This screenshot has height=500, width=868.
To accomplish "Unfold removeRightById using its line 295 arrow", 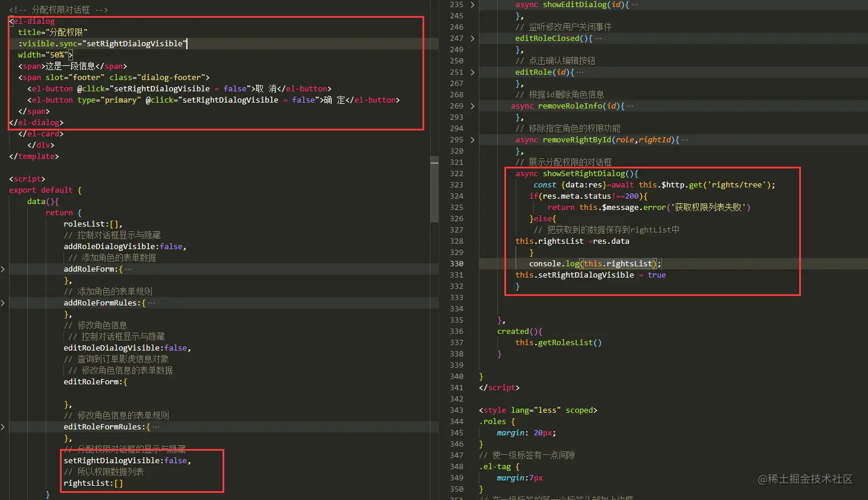I will coord(472,140).
